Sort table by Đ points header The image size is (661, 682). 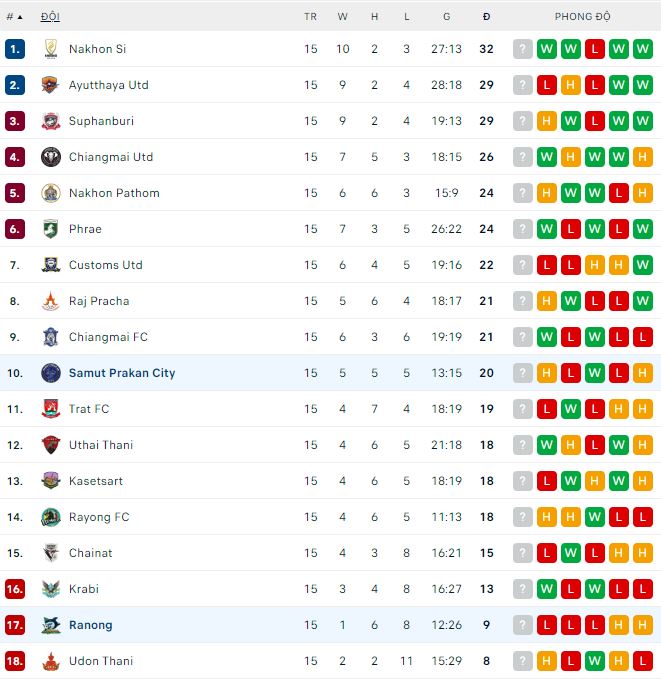point(486,17)
